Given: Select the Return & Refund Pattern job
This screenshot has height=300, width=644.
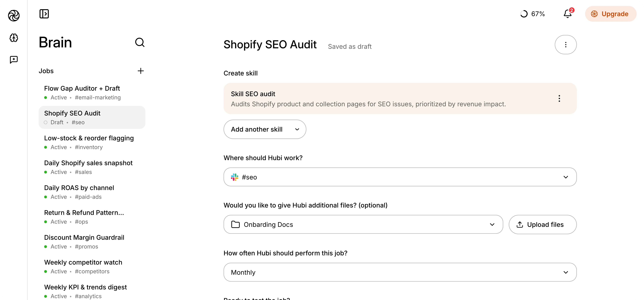Looking at the screenshot, I should tap(92, 217).
